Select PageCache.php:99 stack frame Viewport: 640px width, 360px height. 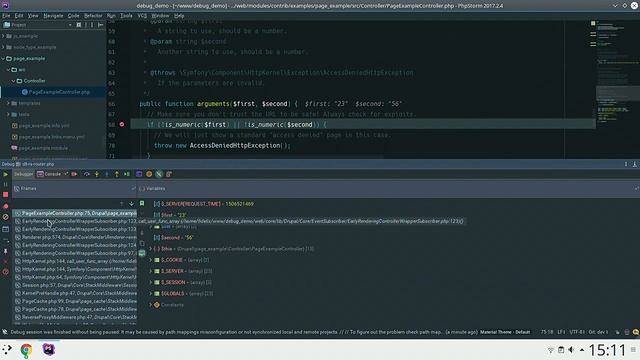click(x=75, y=301)
